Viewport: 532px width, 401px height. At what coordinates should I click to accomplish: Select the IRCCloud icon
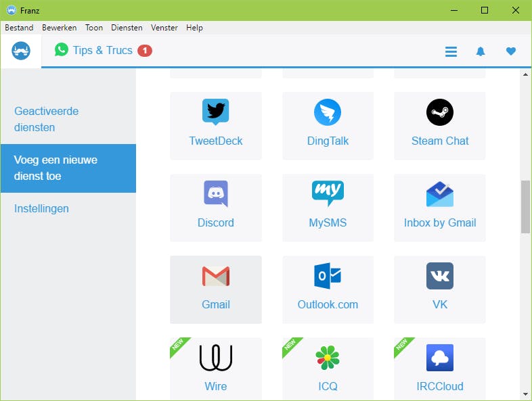click(440, 358)
